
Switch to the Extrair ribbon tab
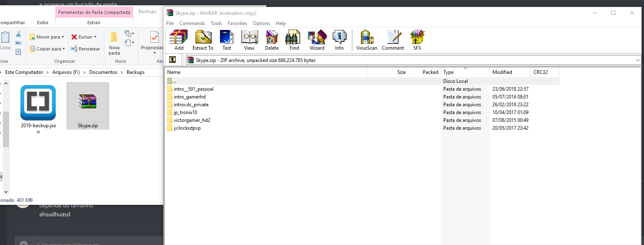coord(94,23)
